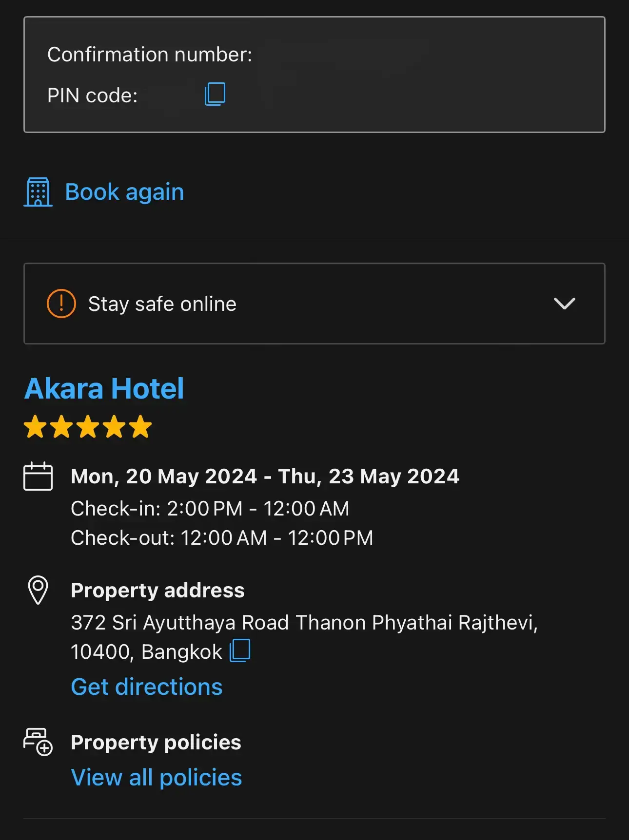Get directions to the hotel
Image resolution: width=629 pixels, height=840 pixels.
click(147, 687)
